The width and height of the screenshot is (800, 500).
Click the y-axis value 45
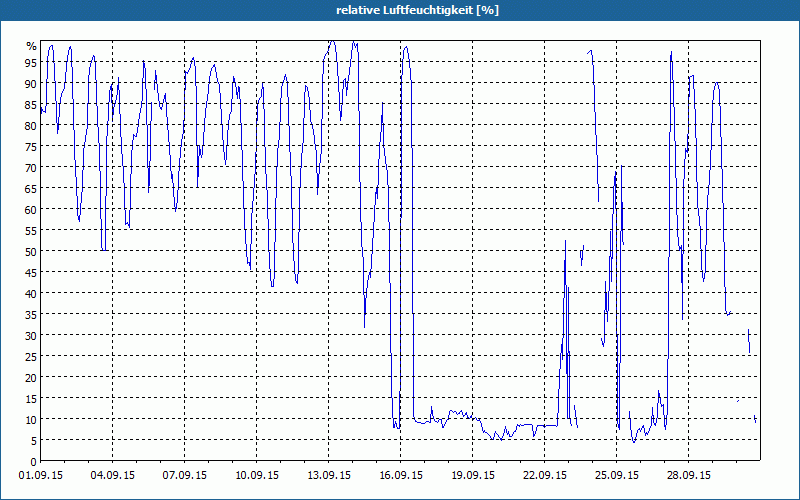click(x=31, y=272)
